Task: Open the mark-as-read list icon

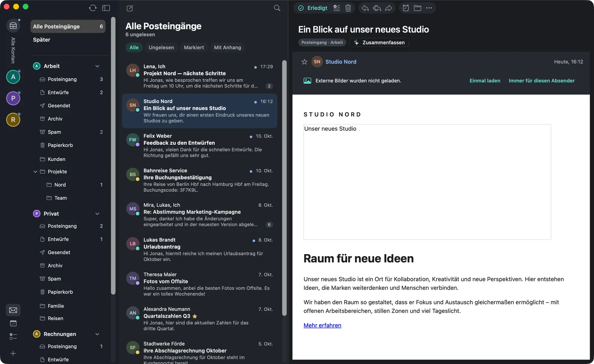Action: pyautogui.click(x=337, y=8)
